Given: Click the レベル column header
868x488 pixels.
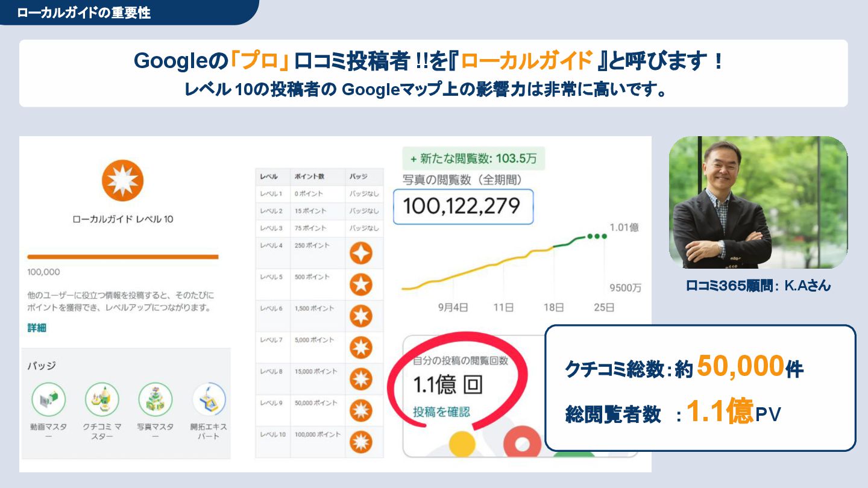Looking at the screenshot, I should [x=269, y=177].
